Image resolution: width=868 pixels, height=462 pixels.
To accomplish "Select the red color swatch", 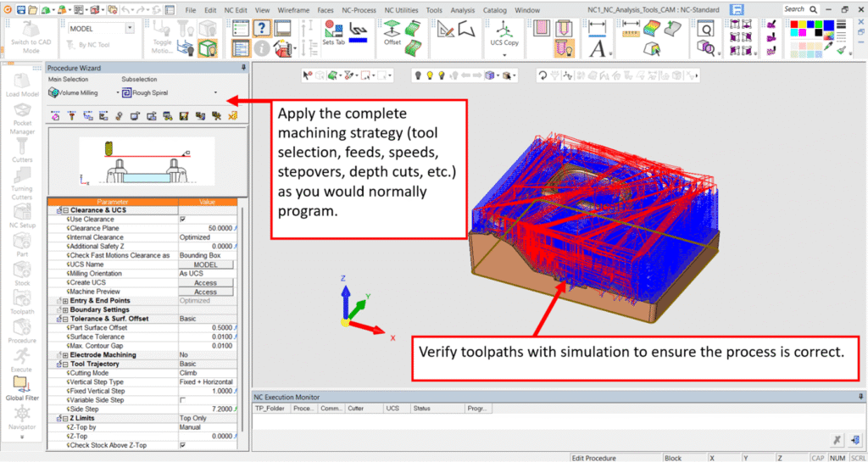I will (x=795, y=25).
